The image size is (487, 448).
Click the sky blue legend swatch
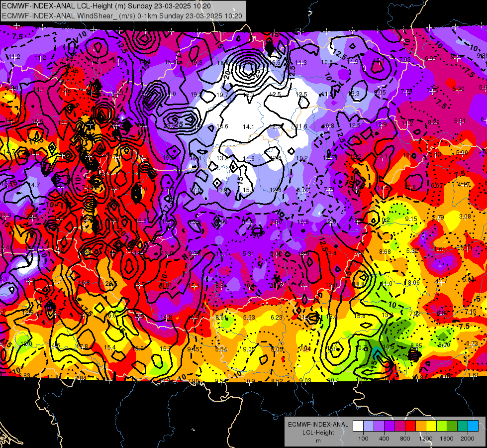click(x=473, y=426)
